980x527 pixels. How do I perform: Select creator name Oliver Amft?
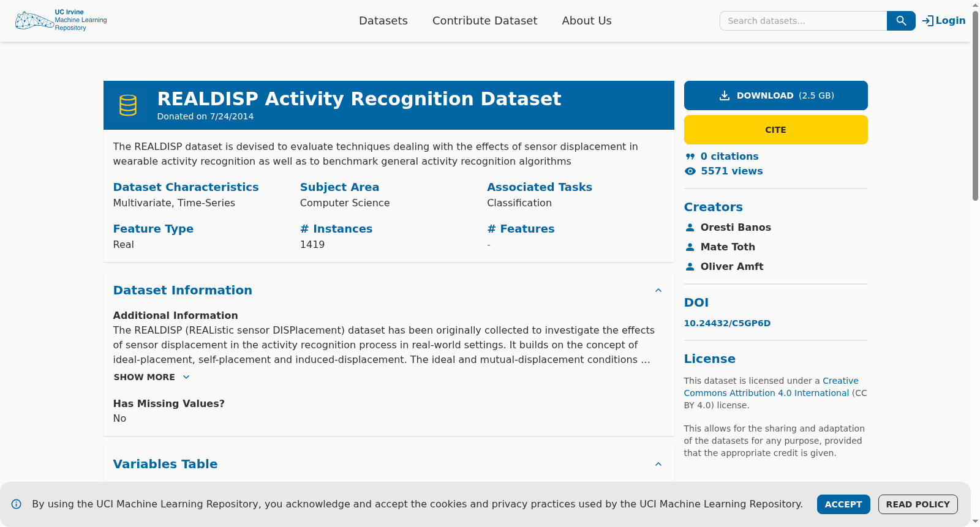tap(732, 267)
